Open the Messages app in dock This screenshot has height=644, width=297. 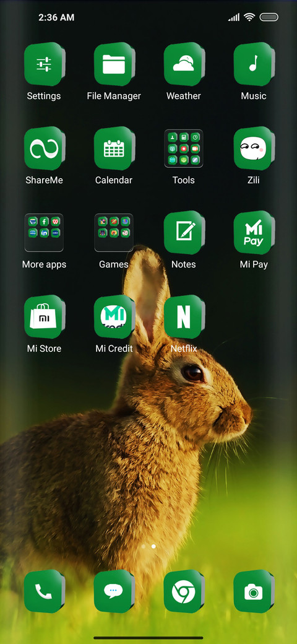tap(114, 591)
